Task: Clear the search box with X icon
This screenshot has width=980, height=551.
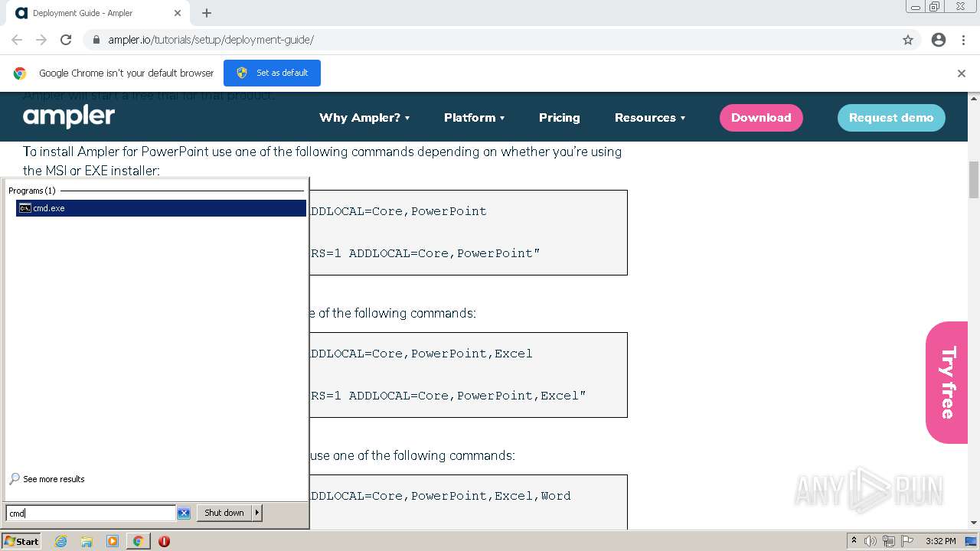Action: point(184,514)
